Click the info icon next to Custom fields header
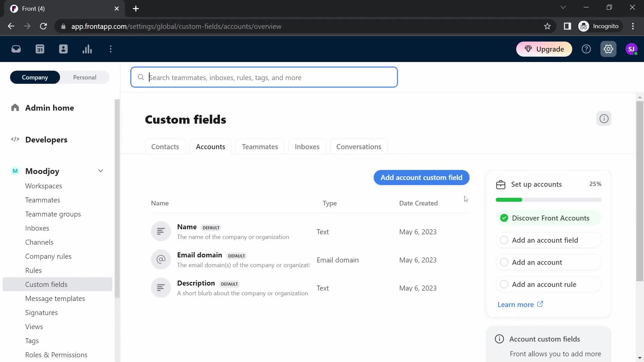This screenshot has height=362, width=644. tap(604, 119)
